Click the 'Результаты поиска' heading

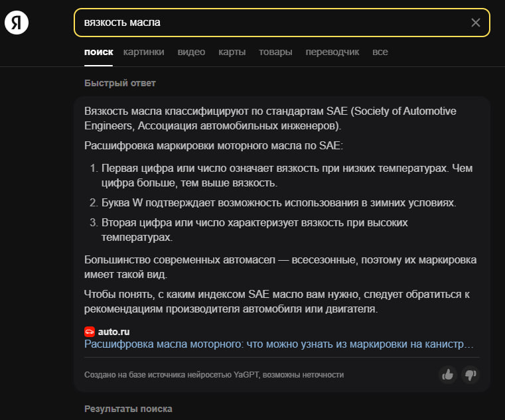coord(128,409)
